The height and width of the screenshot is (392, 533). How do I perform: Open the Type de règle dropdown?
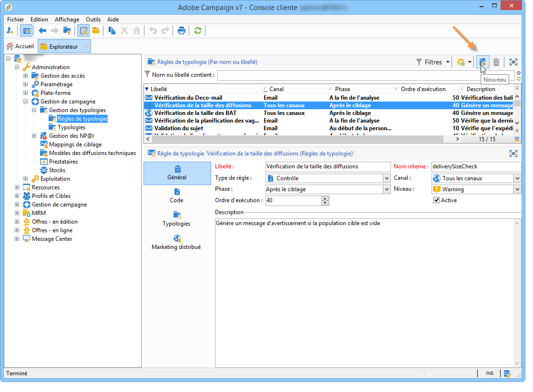click(x=387, y=178)
